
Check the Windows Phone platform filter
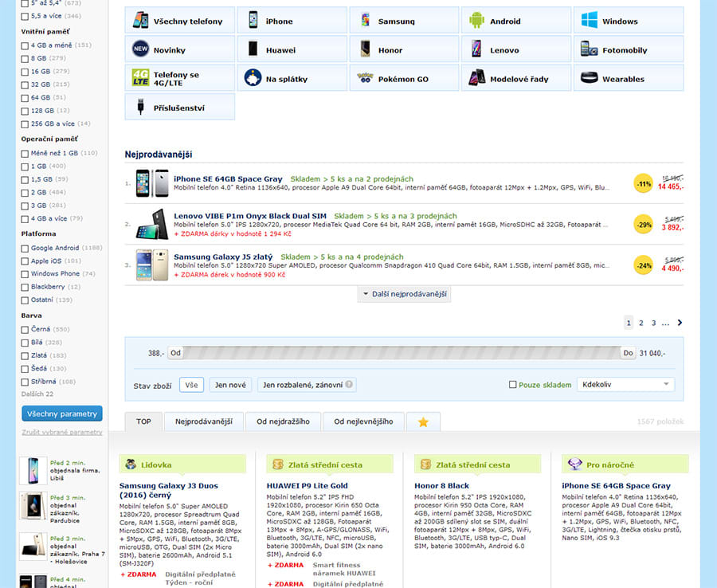tap(25, 274)
